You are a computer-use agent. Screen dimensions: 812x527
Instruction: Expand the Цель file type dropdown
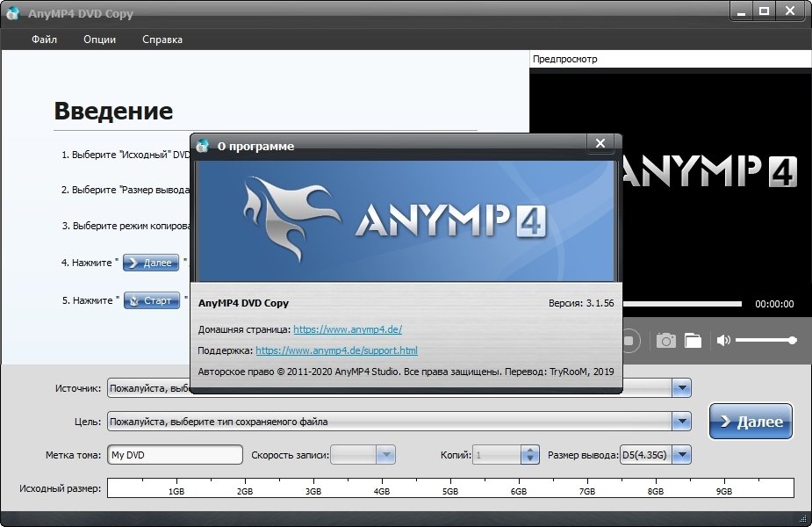pyautogui.click(x=682, y=422)
